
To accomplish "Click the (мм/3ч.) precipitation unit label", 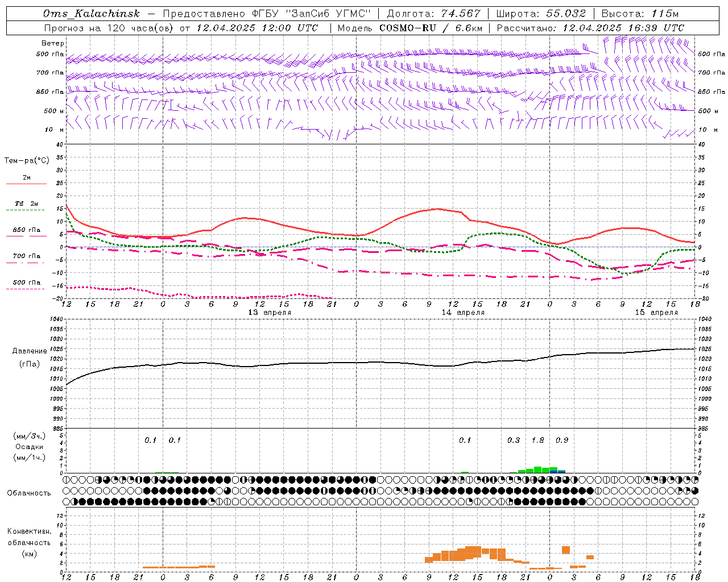I will [29, 436].
